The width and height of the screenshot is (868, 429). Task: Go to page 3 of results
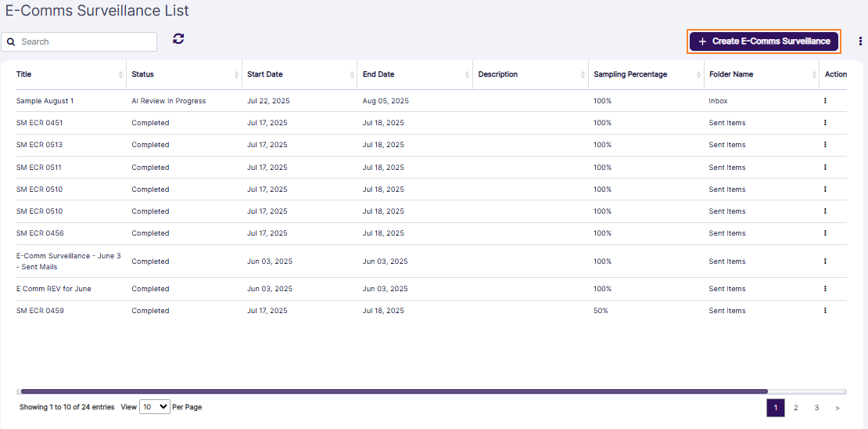(816, 408)
